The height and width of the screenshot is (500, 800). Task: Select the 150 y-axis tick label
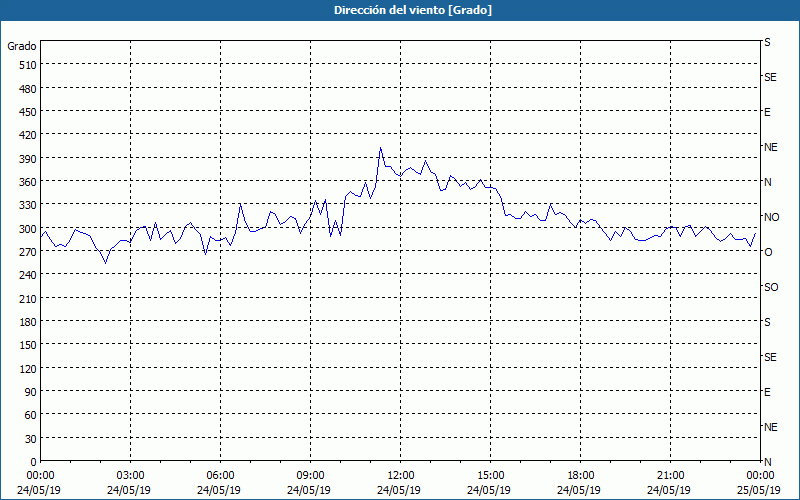click(x=29, y=345)
